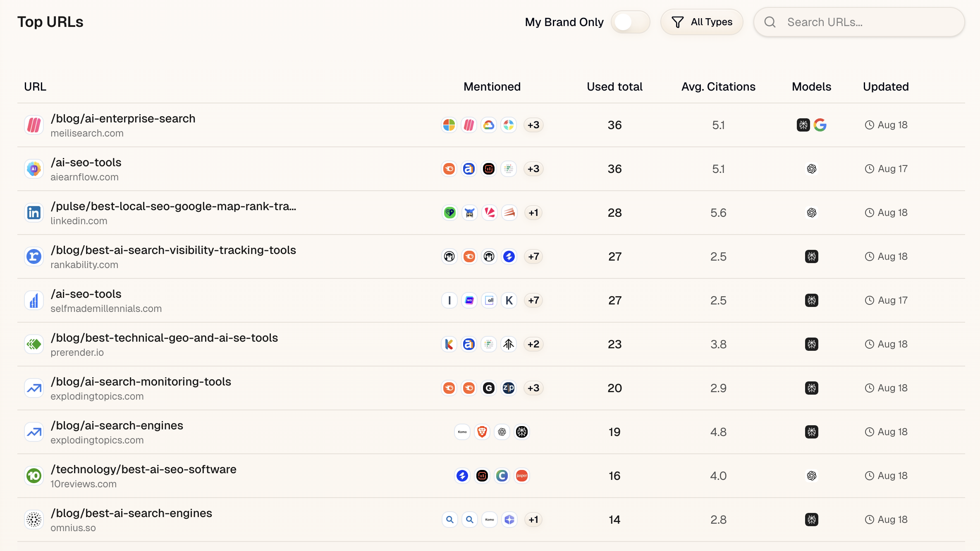Expand +7 mentions in selfmademillennials row
980x551 pixels.
tap(533, 300)
